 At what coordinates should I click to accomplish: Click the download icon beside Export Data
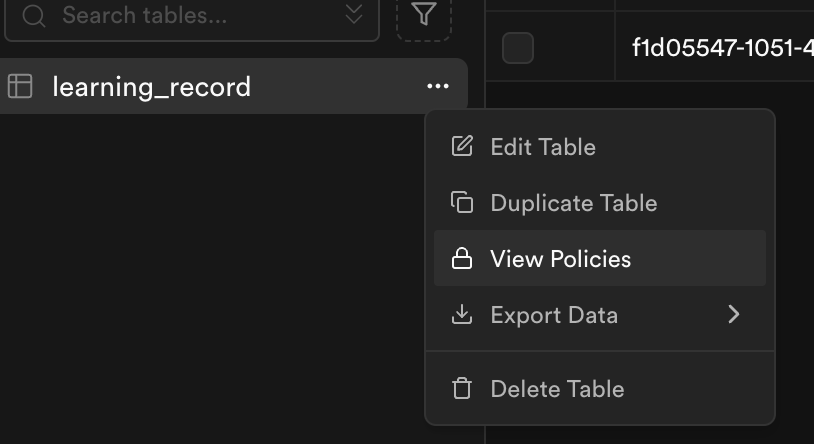click(x=462, y=315)
